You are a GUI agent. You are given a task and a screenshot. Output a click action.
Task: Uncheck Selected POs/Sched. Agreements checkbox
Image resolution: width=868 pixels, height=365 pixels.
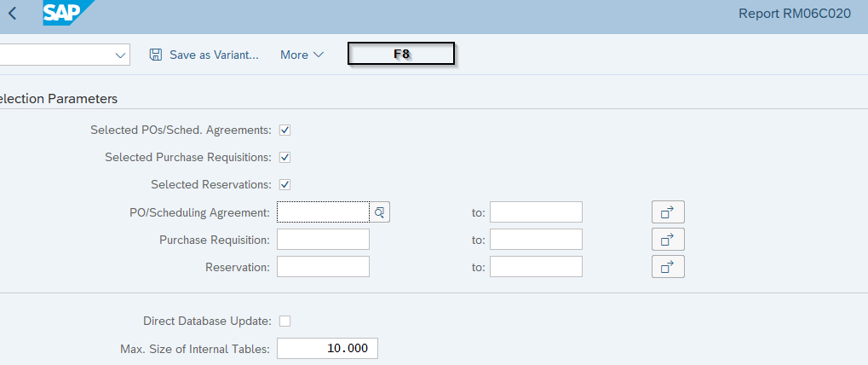point(285,130)
